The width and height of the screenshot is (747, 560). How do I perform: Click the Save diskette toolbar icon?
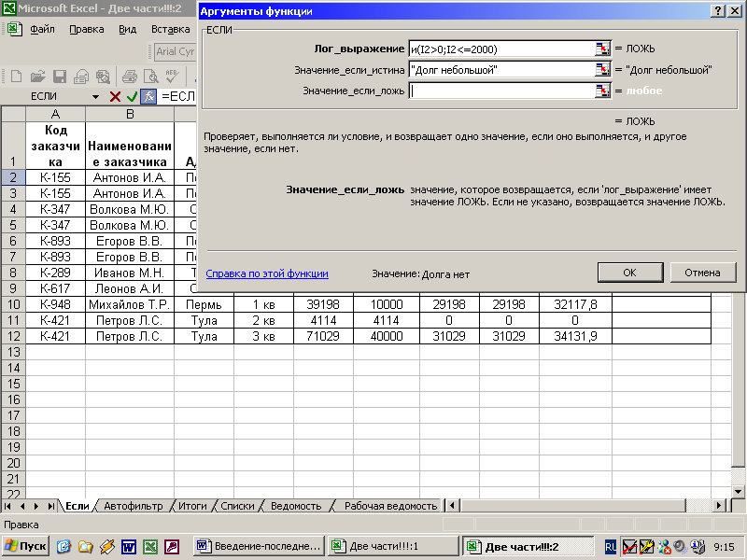pos(59,77)
